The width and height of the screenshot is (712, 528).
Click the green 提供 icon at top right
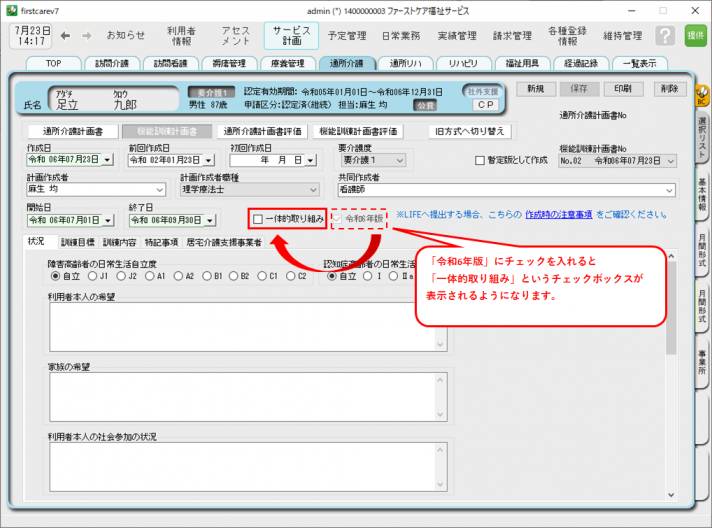pos(695,36)
